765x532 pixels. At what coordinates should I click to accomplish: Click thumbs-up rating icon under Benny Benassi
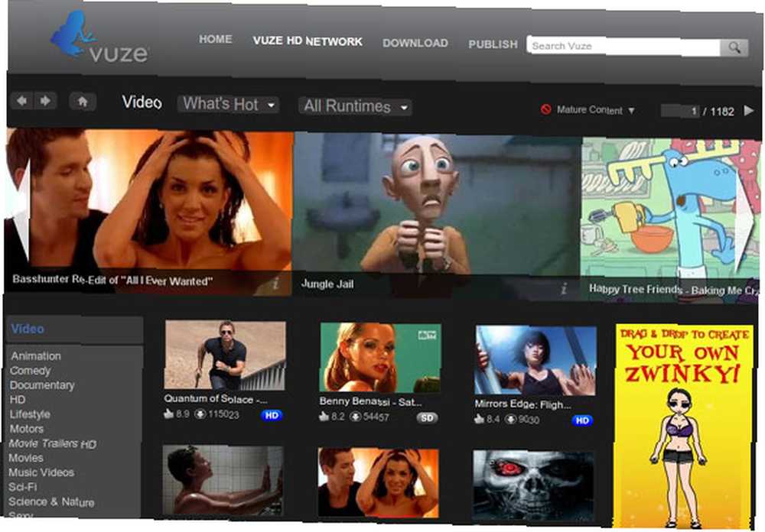tap(324, 417)
